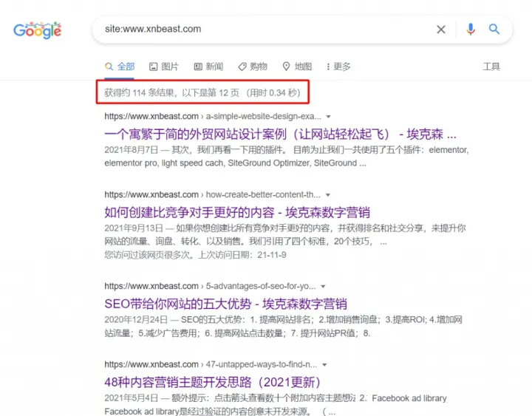The image size is (532, 416).
Task: Open the 如何创建比竞争对手更好的内容 result
Action: coord(237,212)
